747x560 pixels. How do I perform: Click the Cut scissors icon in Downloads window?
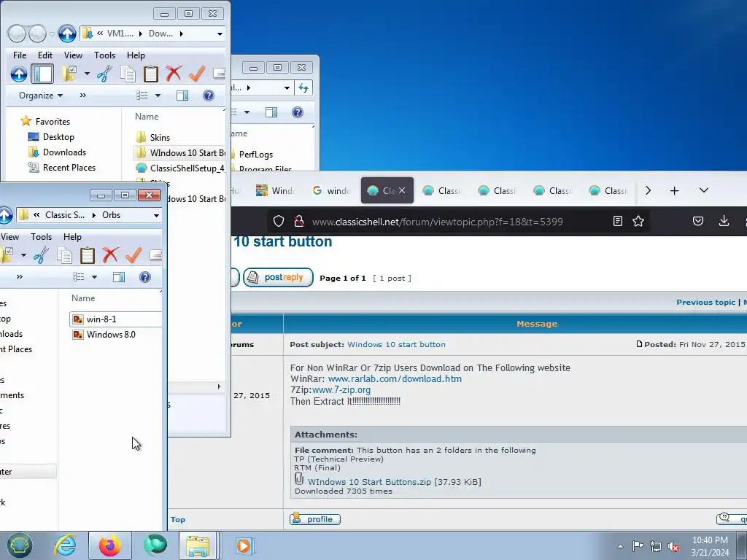coord(104,74)
